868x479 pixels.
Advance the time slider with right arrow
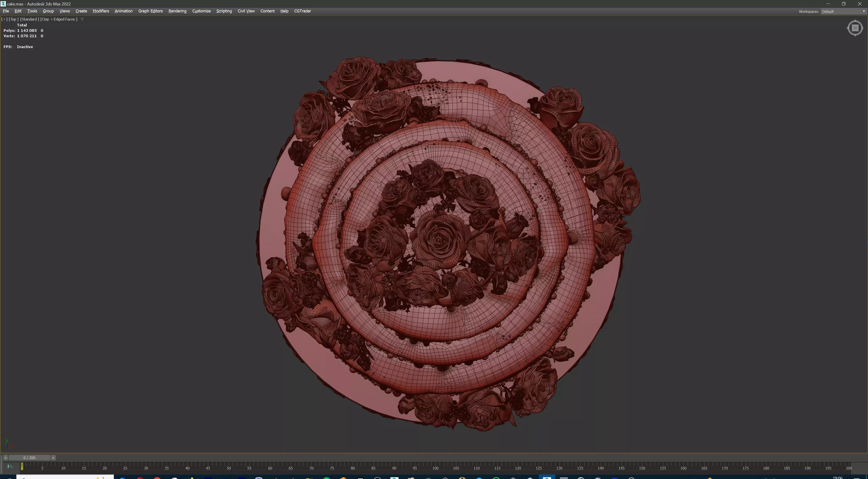tap(53, 458)
